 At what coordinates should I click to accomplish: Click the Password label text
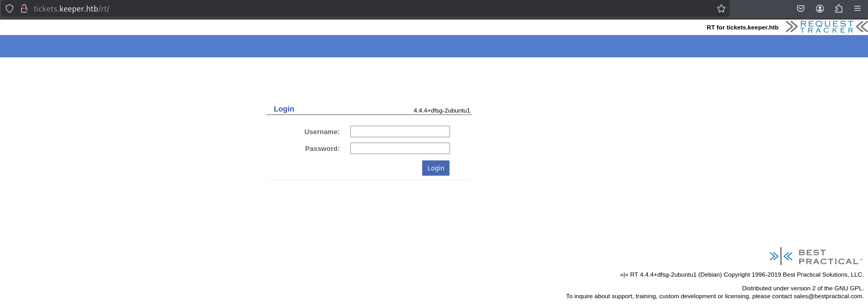(322, 149)
